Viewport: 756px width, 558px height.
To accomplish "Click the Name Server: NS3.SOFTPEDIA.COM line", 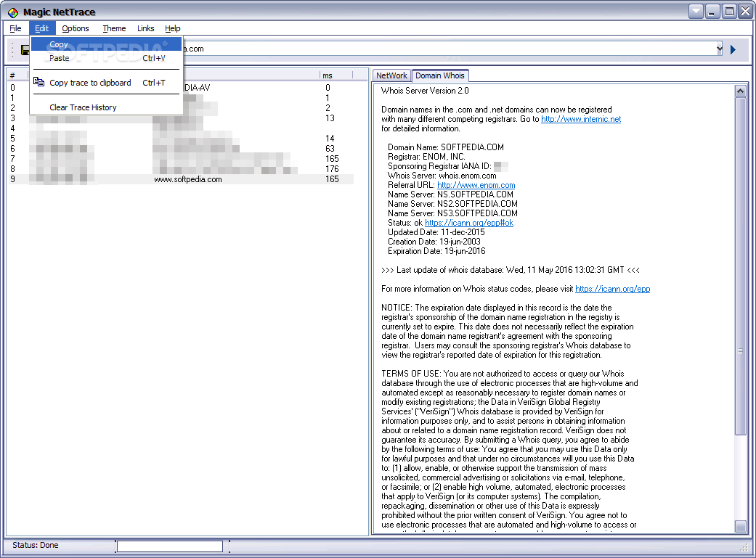I will pos(452,213).
